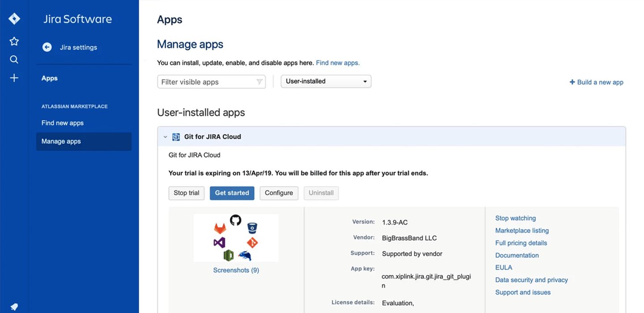Viewport: 644px width, 313px height.
Task: Click the Git for JIRA Cloud app icon
Action: point(176,137)
